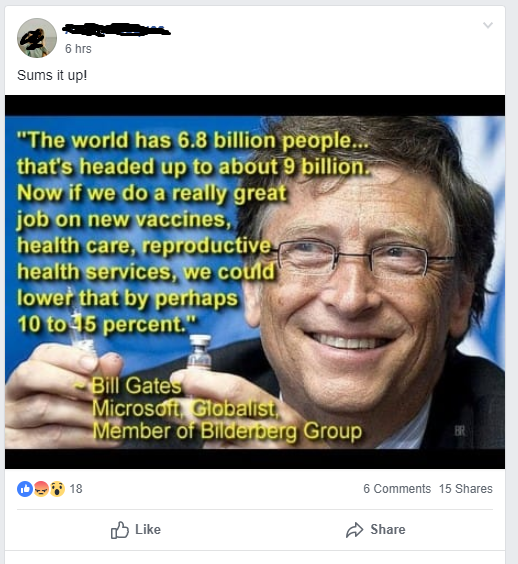This screenshot has width=518, height=564.
Task: Click the angry face reaction icon
Action: pyautogui.click(x=41, y=489)
